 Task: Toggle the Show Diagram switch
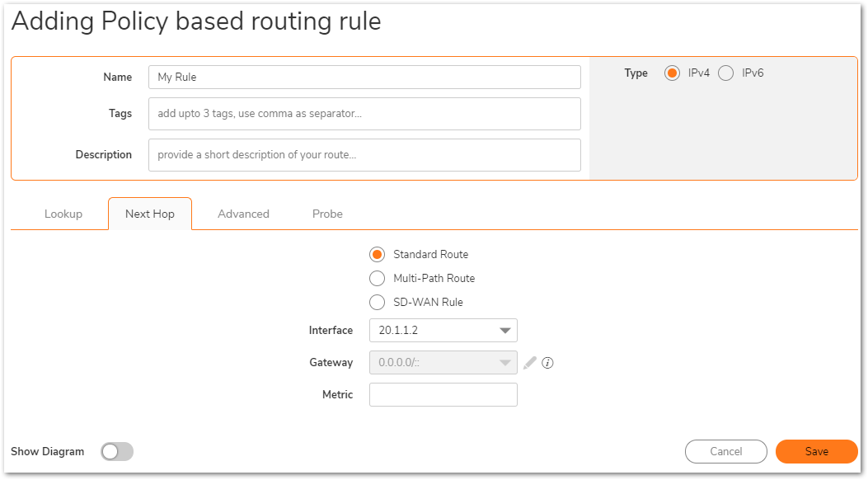coord(117,452)
